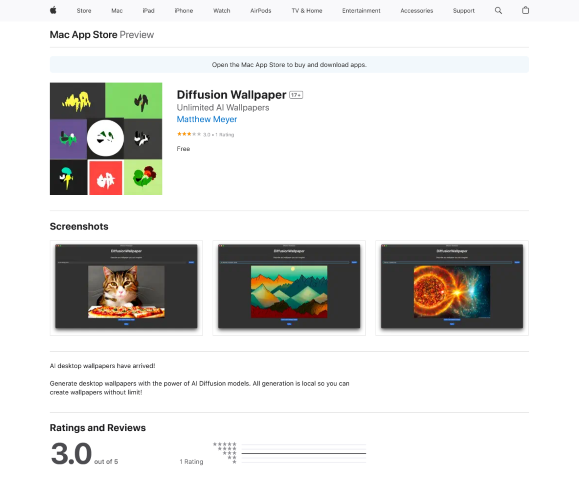Click 'out of 5' text
579x480 pixels.
106,462
